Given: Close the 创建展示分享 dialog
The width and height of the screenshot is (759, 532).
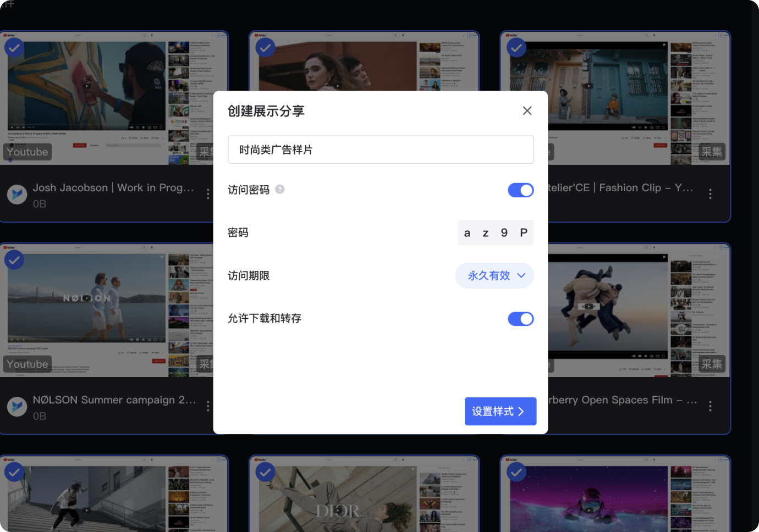Looking at the screenshot, I should (527, 111).
